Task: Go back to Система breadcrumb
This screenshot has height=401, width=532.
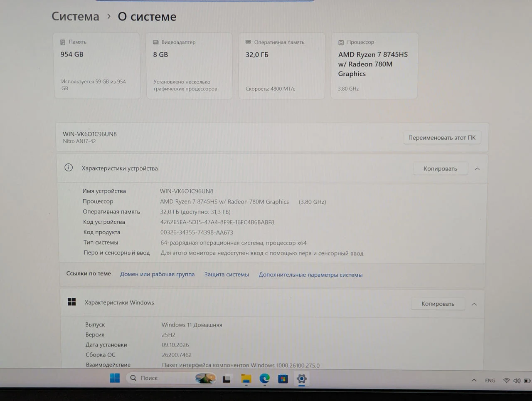Action: [76, 16]
